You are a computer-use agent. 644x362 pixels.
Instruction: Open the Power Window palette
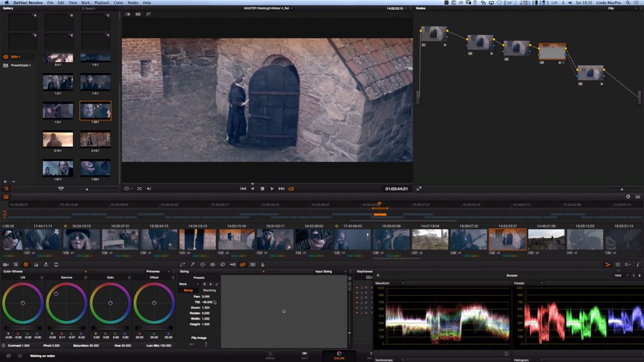(x=203, y=264)
